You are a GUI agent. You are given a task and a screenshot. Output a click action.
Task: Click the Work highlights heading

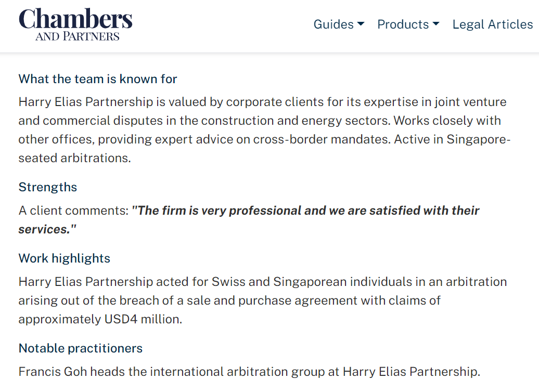coord(65,258)
